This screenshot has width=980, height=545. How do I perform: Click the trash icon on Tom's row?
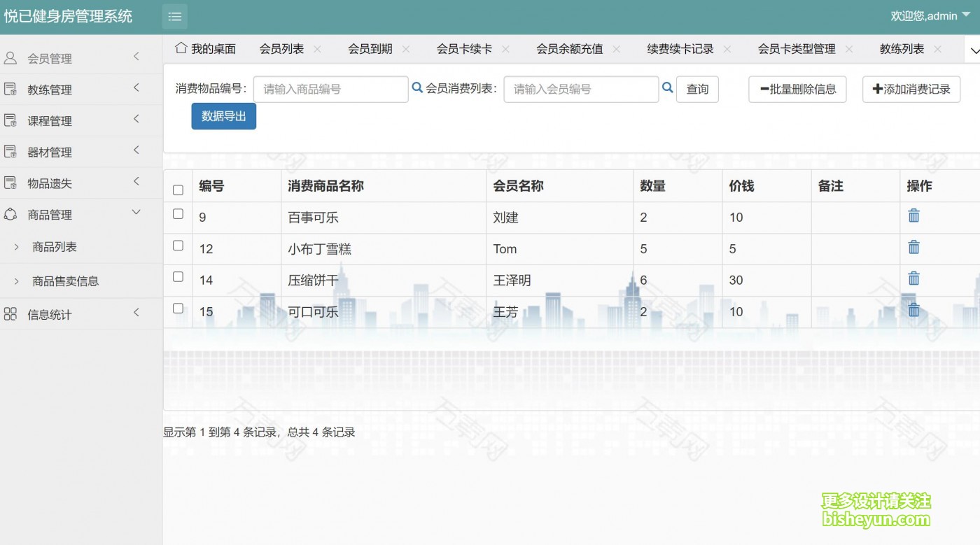(913, 247)
